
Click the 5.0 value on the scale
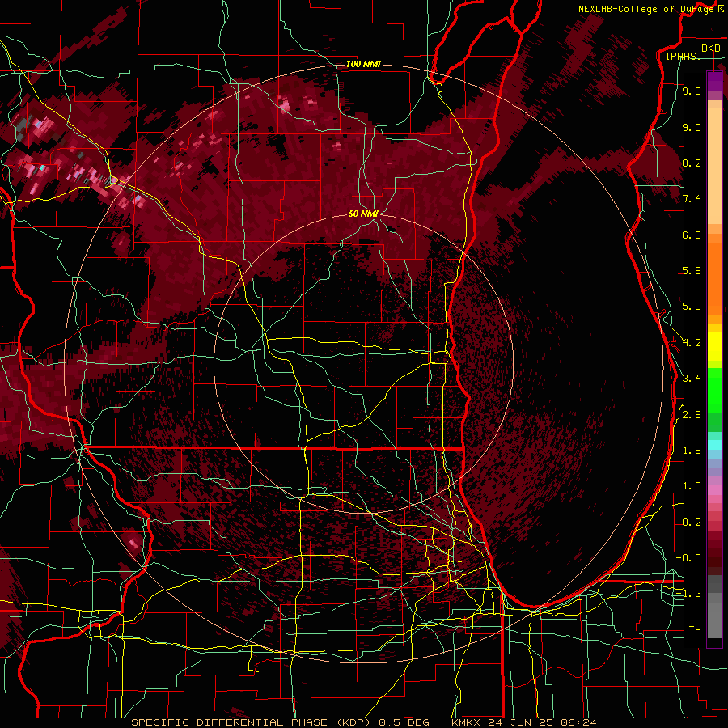692,307
